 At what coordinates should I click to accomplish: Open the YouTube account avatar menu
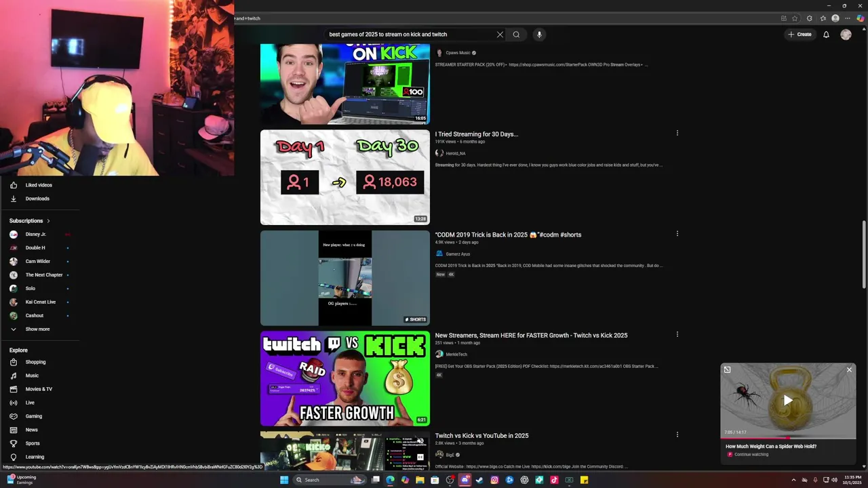click(846, 35)
